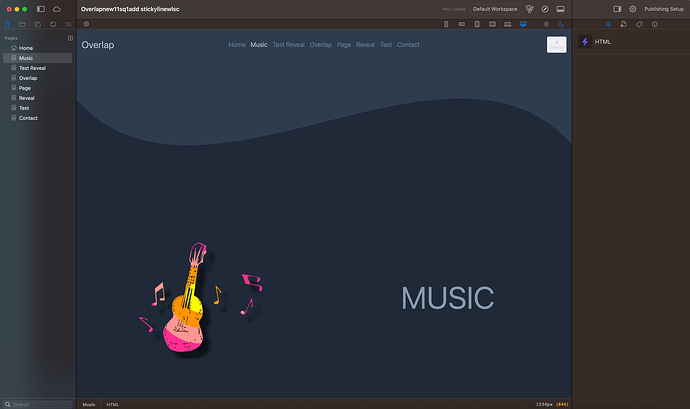The height and width of the screenshot is (409, 690).
Task: Click the theme brushes icon in toolbar
Action: [x=530, y=9]
